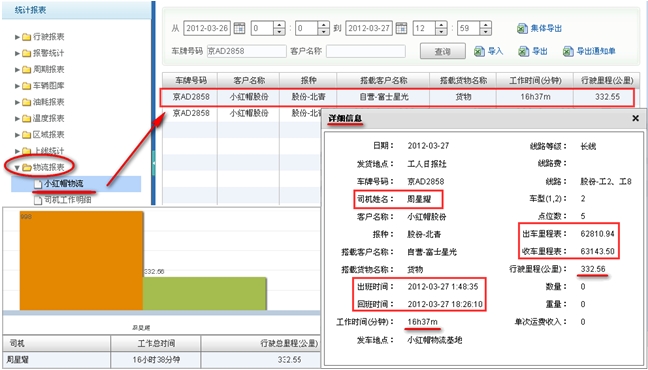The width and height of the screenshot is (648, 370).
Task: Click the 集体导出 Excel export icon
Action: tap(522, 29)
